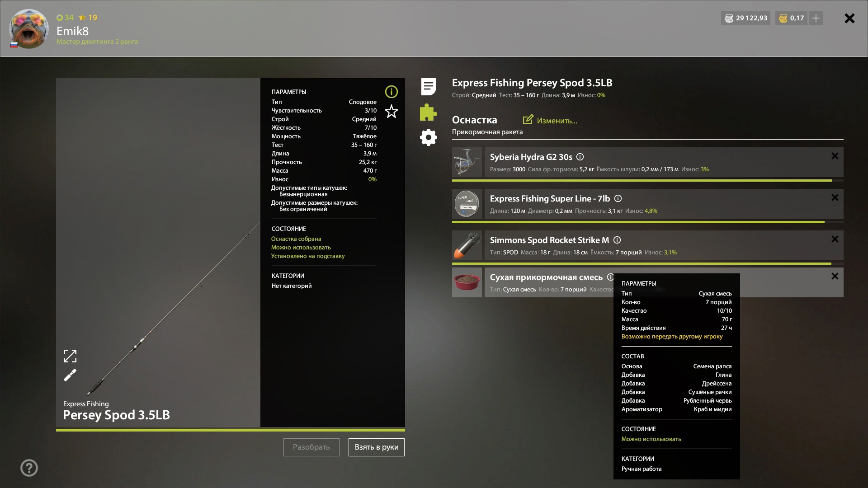Click the Express Fishing Super Line - 7lb name
Image resolution: width=868 pixels, height=488 pixels.
(550, 199)
